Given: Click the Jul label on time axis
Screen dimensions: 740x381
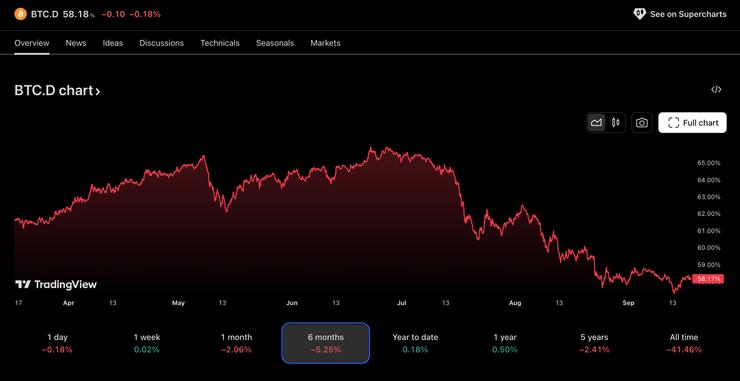Looking at the screenshot, I should point(402,303).
